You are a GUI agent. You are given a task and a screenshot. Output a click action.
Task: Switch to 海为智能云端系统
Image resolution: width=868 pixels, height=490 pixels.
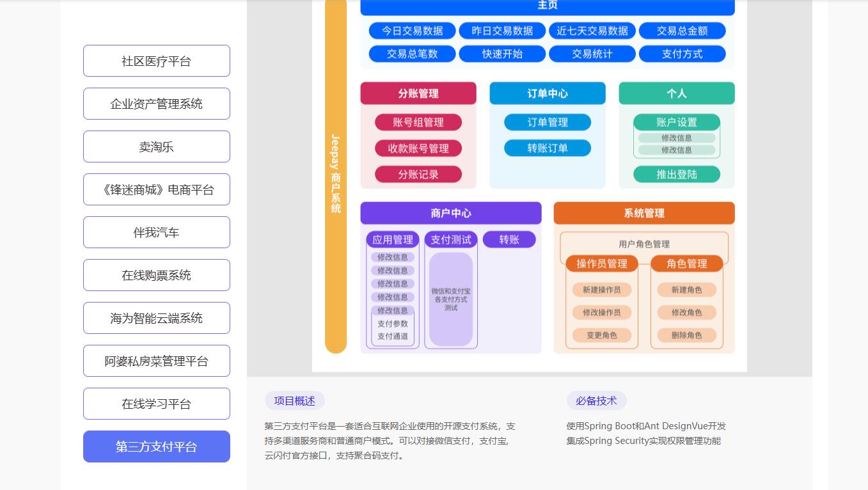[156, 318]
